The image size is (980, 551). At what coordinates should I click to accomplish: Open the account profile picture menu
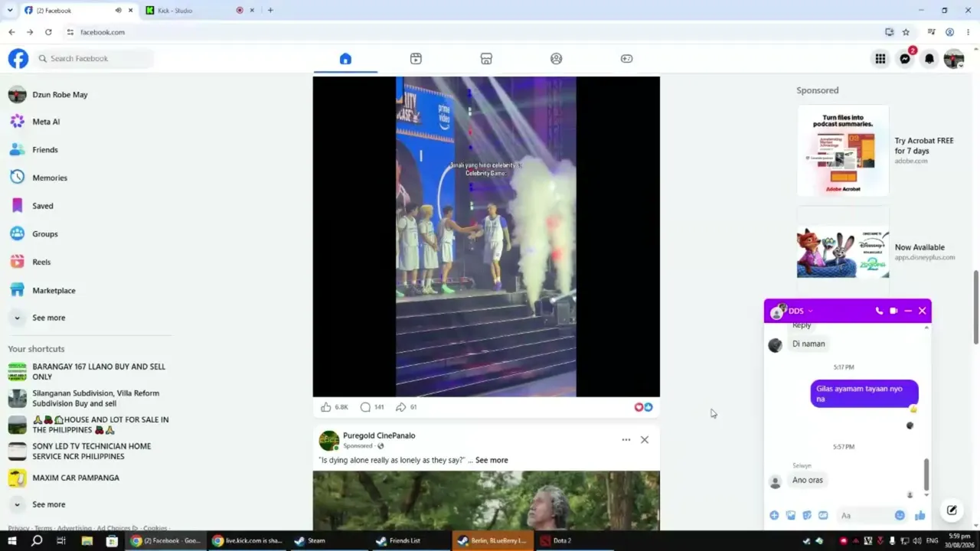click(x=954, y=59)
